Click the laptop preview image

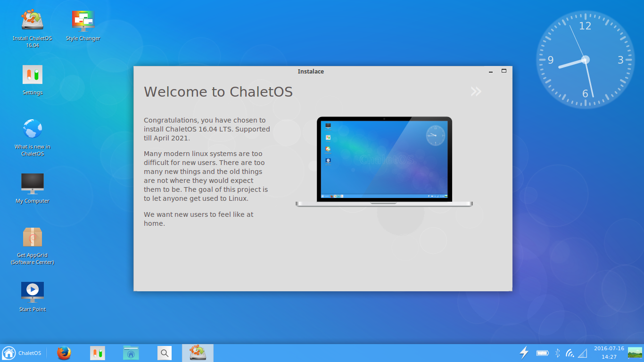tap(384, 161)
